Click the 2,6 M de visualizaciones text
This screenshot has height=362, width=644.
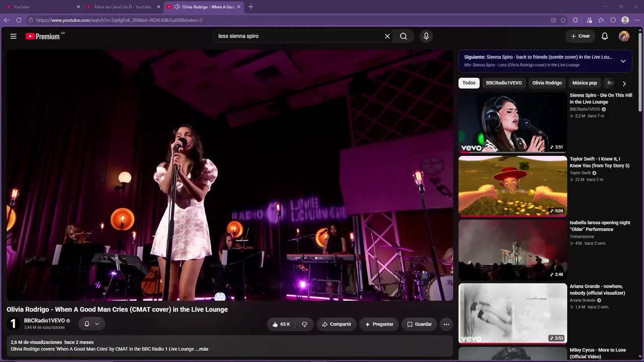click(x=36, y=342)
